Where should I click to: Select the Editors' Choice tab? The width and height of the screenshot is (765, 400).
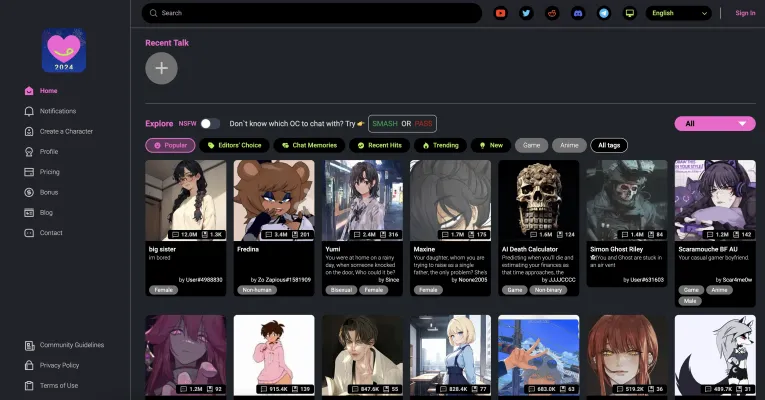(234, 145)
